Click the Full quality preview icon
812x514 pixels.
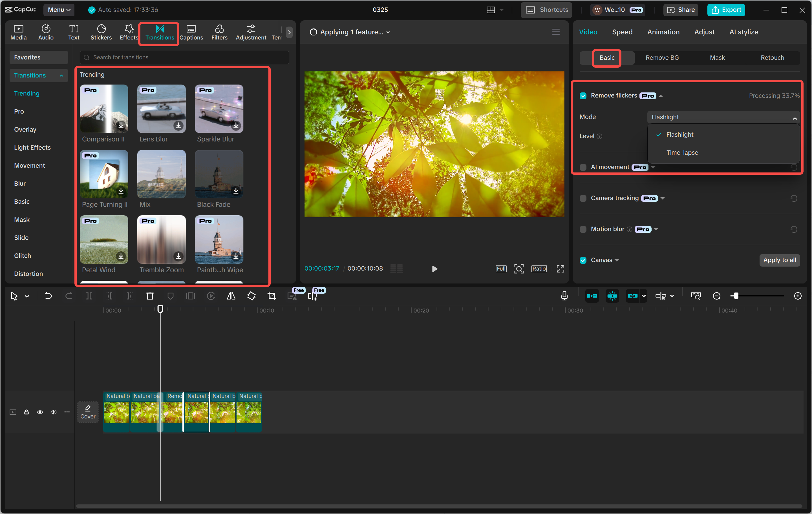[x=501, y=269]
